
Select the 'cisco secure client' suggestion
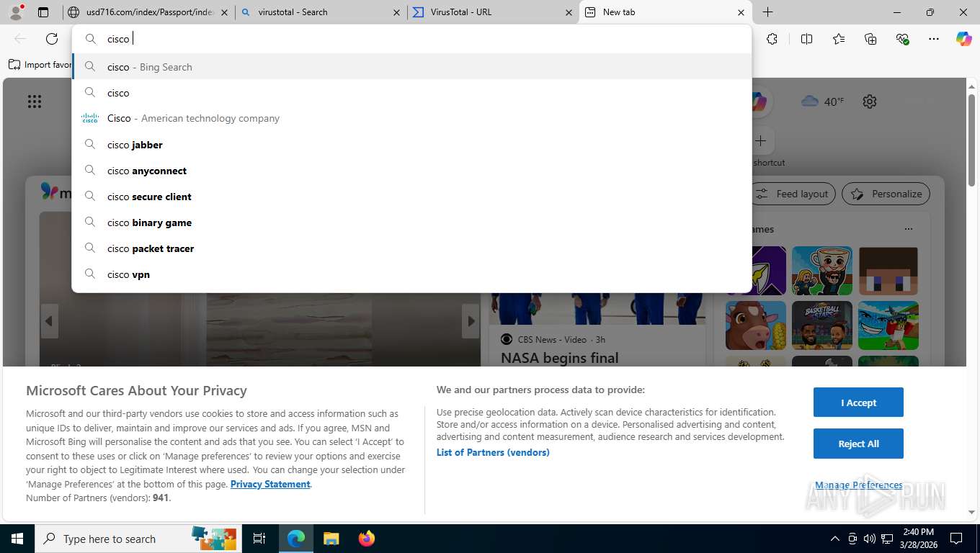click(412, 197)
